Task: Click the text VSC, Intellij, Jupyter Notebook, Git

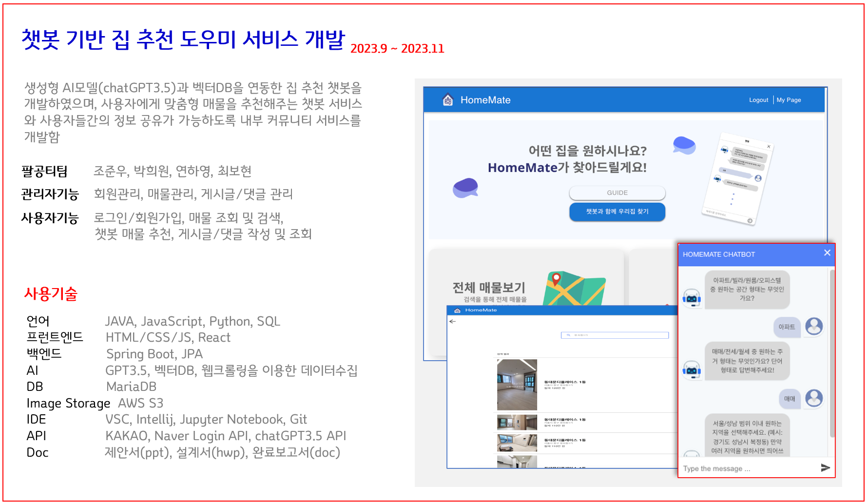Action: 206,419
